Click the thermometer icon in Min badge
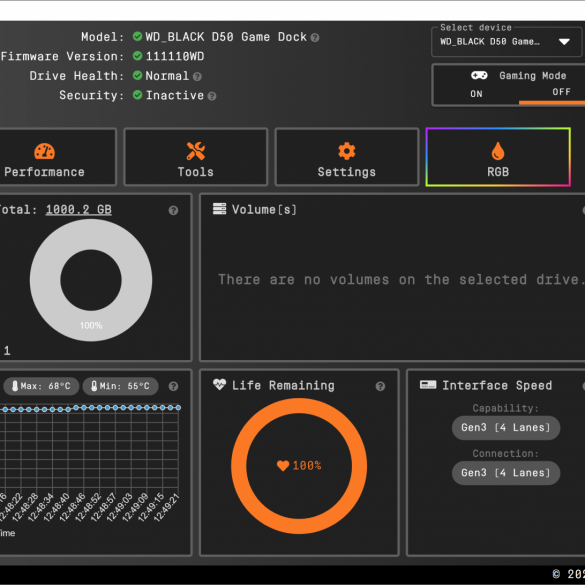 click(x=94, y=386)
